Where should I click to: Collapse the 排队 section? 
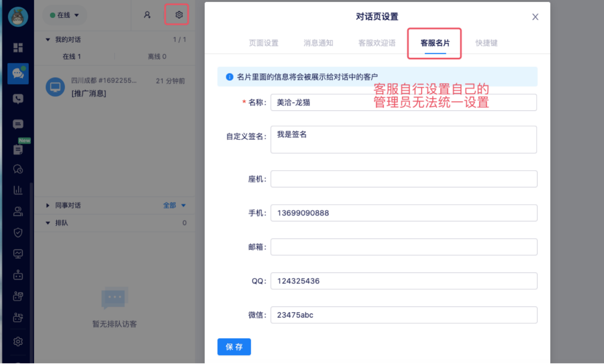pyautogui.click(x=48, y=223)
